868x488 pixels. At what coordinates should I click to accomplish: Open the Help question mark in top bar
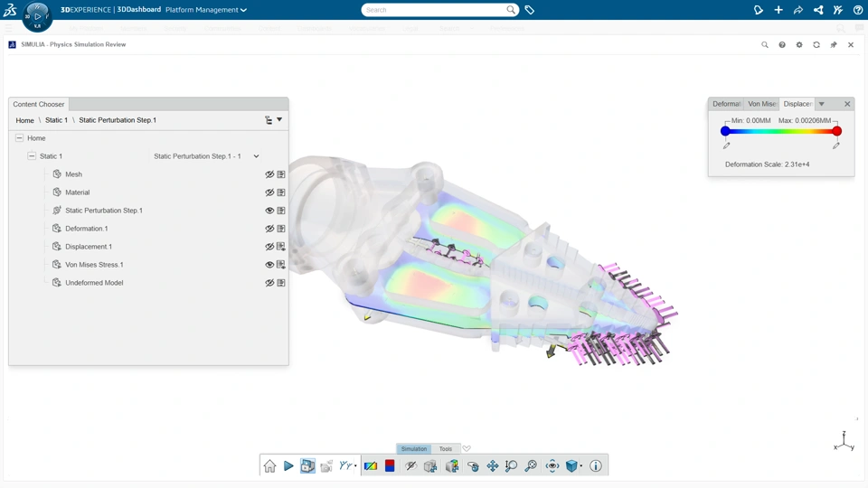click(x=858, y=10)
